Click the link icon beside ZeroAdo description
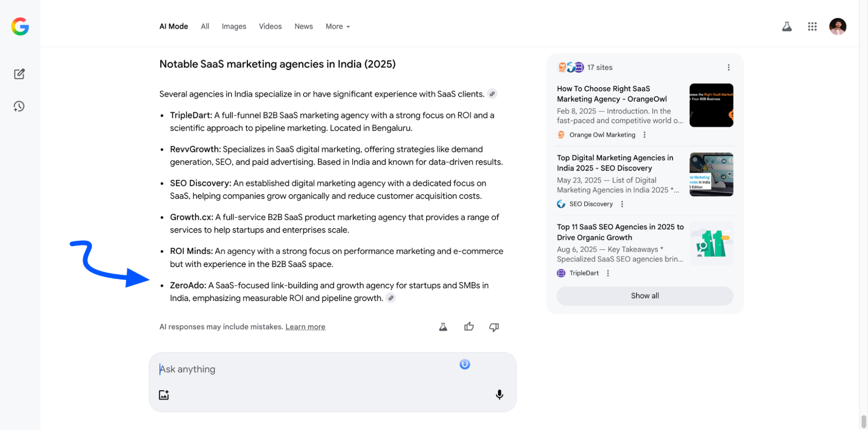Image resolution: width=868 pixels, height=430 pixels. click(390, 298)
